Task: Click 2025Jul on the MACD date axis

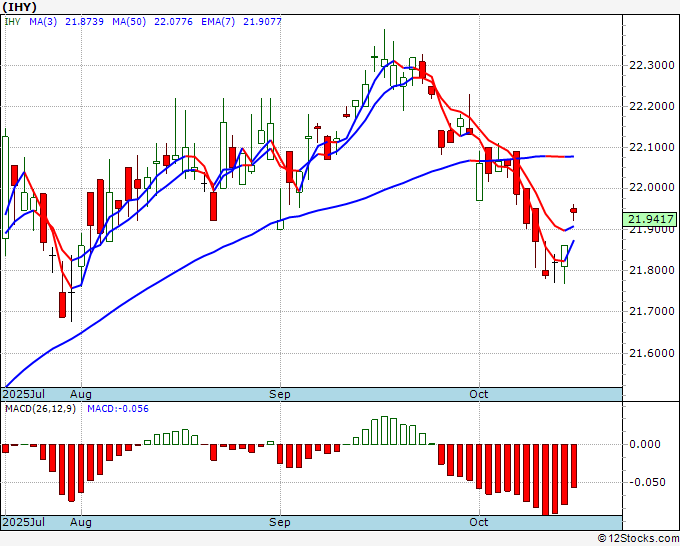Action: (23, 522)
